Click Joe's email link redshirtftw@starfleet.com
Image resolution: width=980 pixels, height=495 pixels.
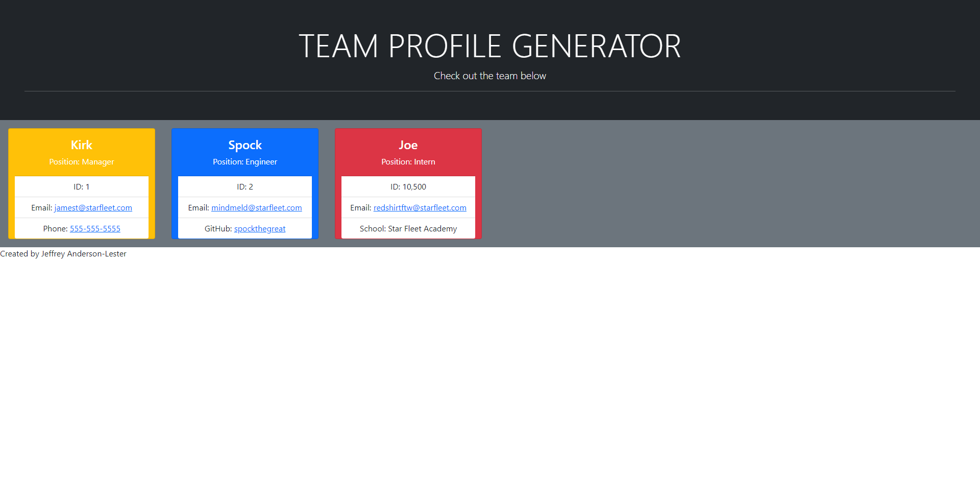420,208
